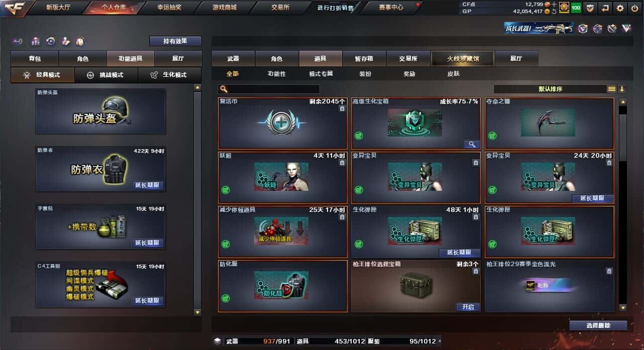The width and height of the screenshot is (644, 350).
Task: Toggle sort direction arrow next to 默认排序
Action: tap(622, 89)
